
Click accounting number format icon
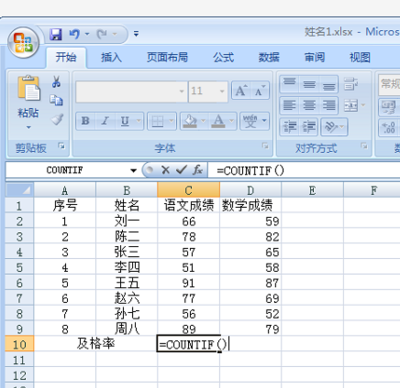tap(389, 107)
